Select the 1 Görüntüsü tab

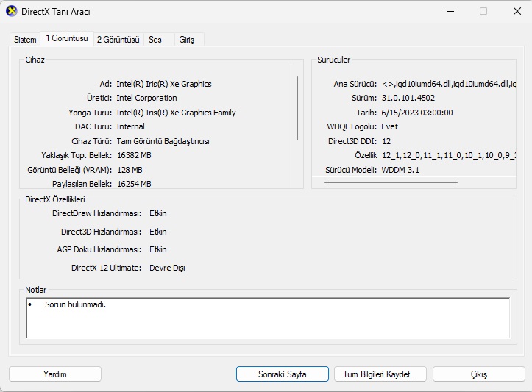[67, 38]
